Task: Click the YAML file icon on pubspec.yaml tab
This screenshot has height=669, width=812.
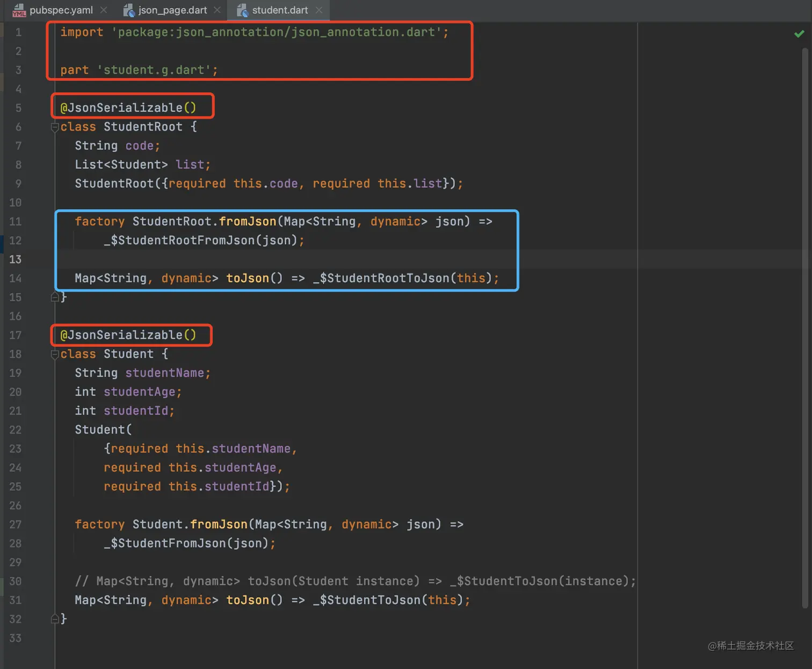Action: [x=19, y=10]
